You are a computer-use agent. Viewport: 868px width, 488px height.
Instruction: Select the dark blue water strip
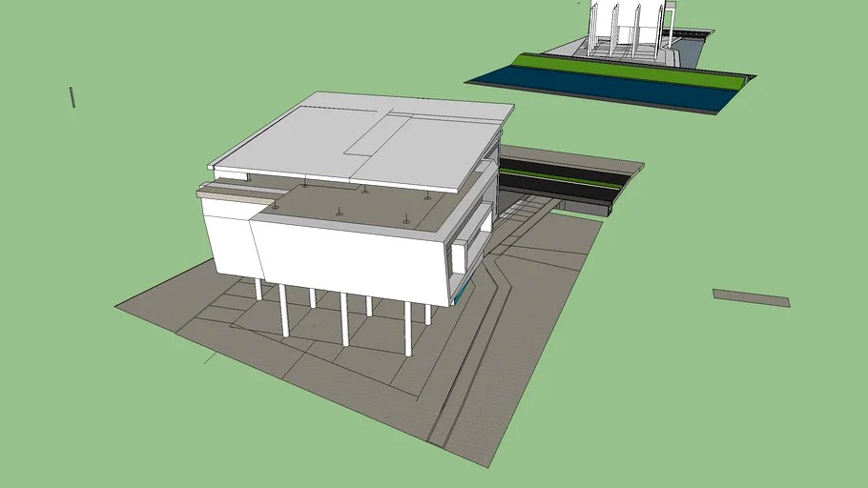tap(604, 89)
